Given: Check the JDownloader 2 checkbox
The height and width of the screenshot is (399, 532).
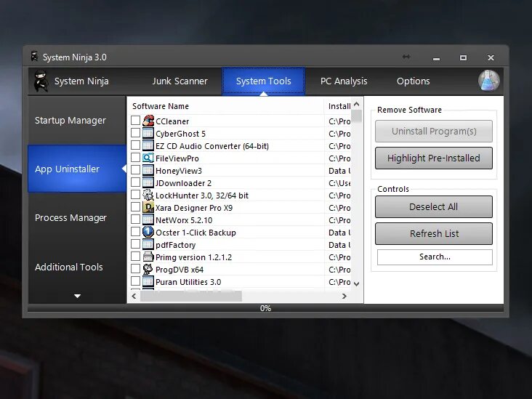Looking at the screenshot, I should pyautogui.click(x=136, y=182).
